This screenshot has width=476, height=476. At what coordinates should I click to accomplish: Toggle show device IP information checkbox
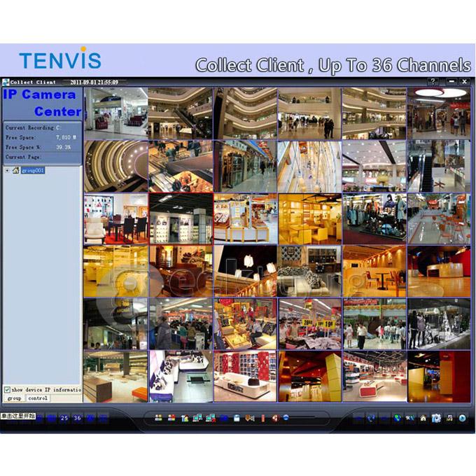pyautogui.click(x=7, y=389)
